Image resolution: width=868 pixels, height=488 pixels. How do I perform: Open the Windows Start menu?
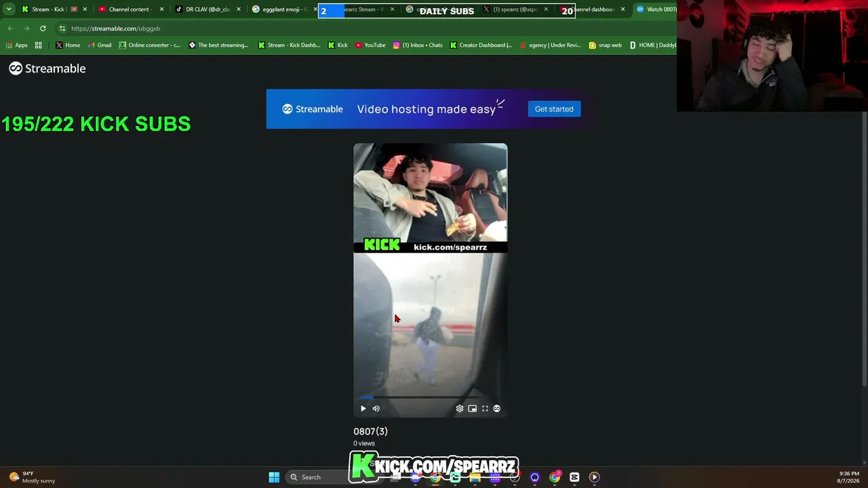pos(274,477)
